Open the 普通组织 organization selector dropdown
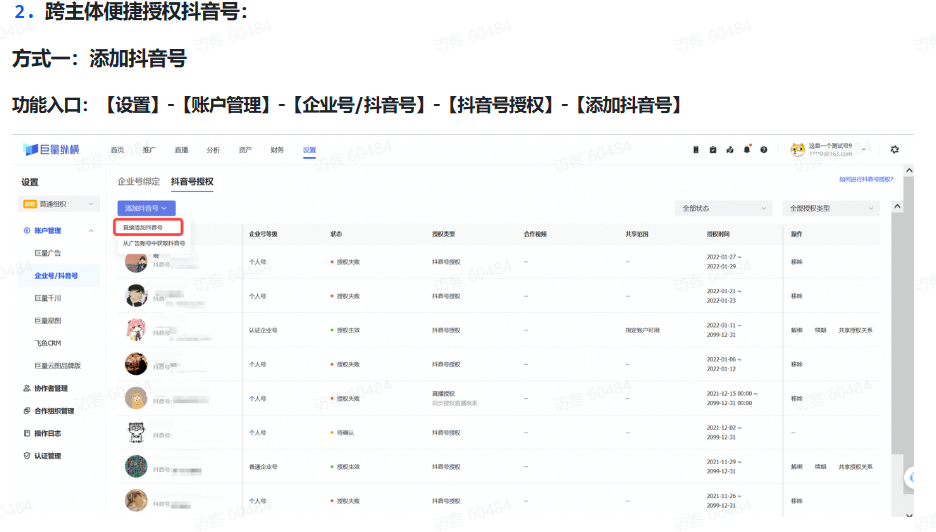Screen dimensions: 936x532 tap(56, 204)
